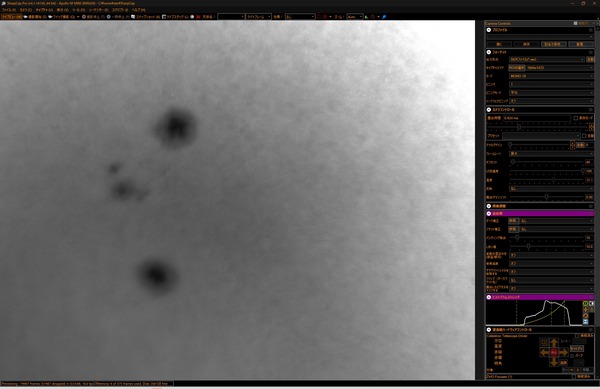Open the Sequencer menu
This screenshot has height=389, width=600.
[x=98, y=10]
